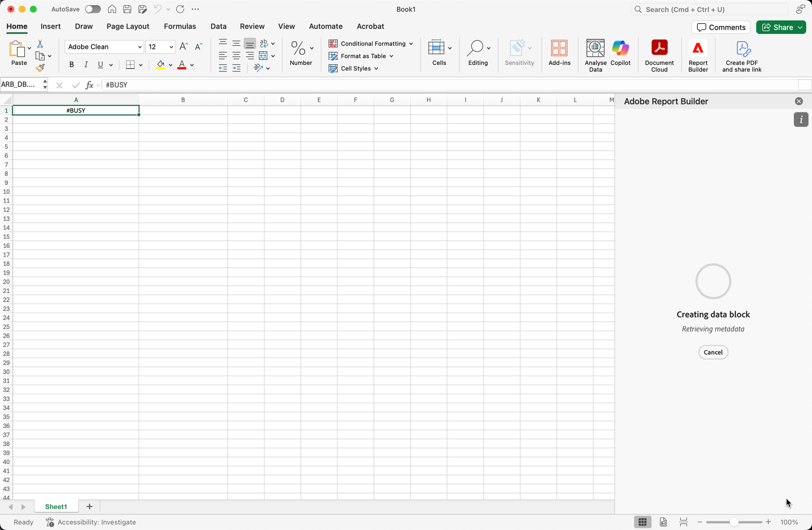Open Analyse Data tool
812x530 pixels.
pos(595,55)
